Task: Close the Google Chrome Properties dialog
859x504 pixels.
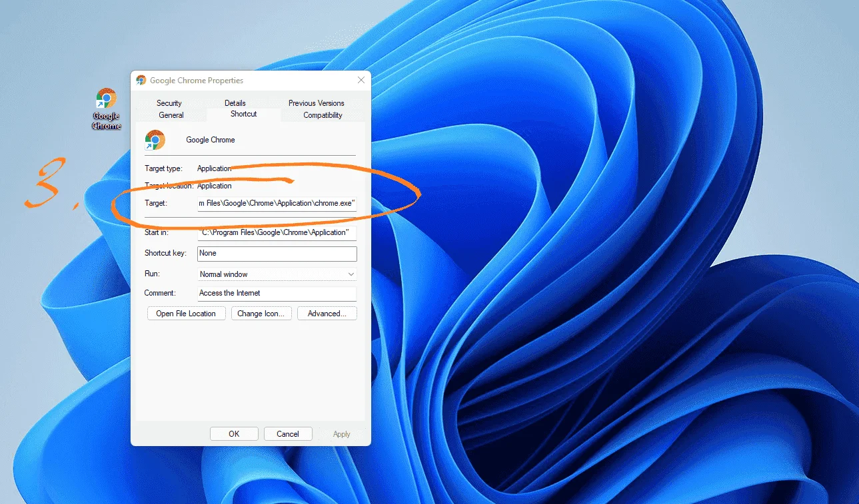Action: (x=361, y=80)
